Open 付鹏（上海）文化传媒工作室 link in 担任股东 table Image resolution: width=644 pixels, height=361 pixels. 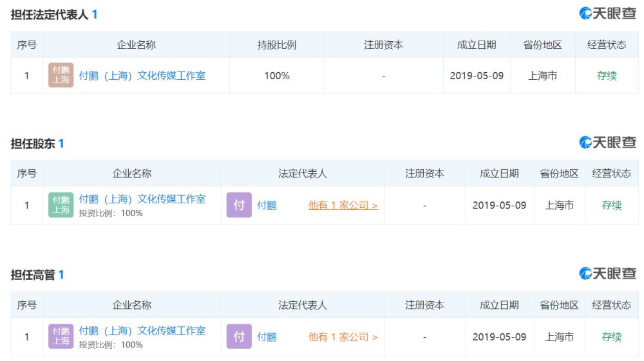pos(142,199)
